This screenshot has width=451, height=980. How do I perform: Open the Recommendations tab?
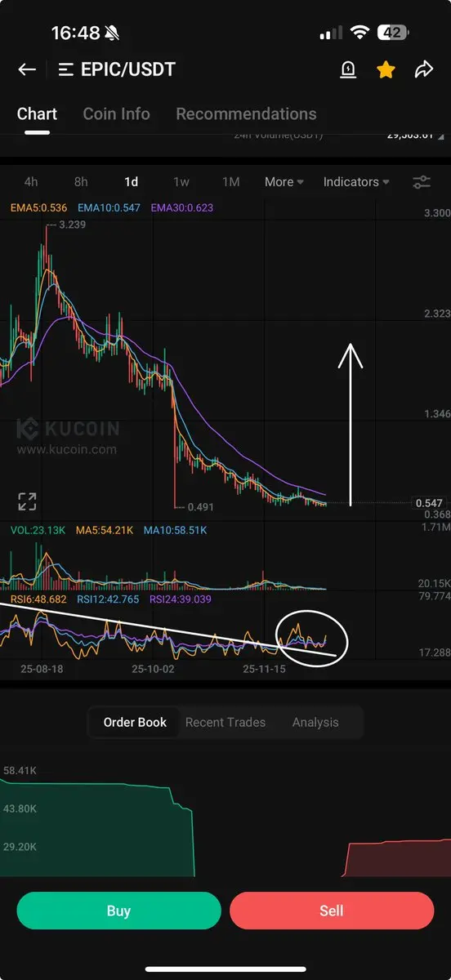tap(246, 114)
